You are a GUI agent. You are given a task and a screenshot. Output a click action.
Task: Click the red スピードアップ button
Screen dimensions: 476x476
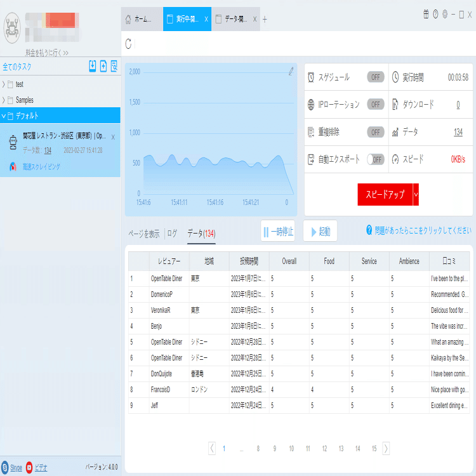(x=385, y=194)
